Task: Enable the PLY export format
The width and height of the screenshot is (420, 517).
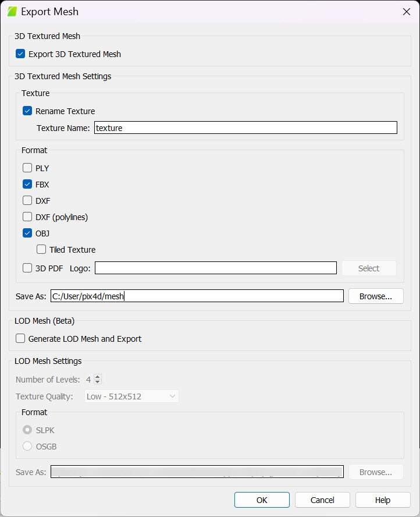Action: point(27,168)
